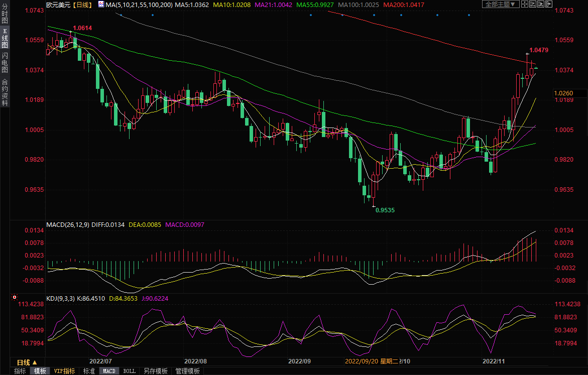The height and width of the screenshot is (375, 588).
Task: Click the chart playback icon with triangle
Action: (x=542, y=4)
